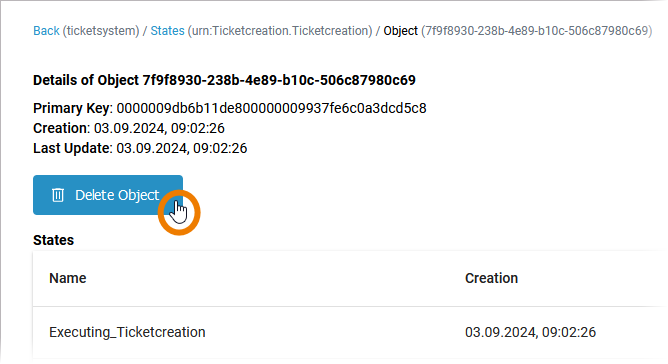Click the object Creation timestamp value
668x364 pixels.
pyautogui.click(x=159, y=128)
